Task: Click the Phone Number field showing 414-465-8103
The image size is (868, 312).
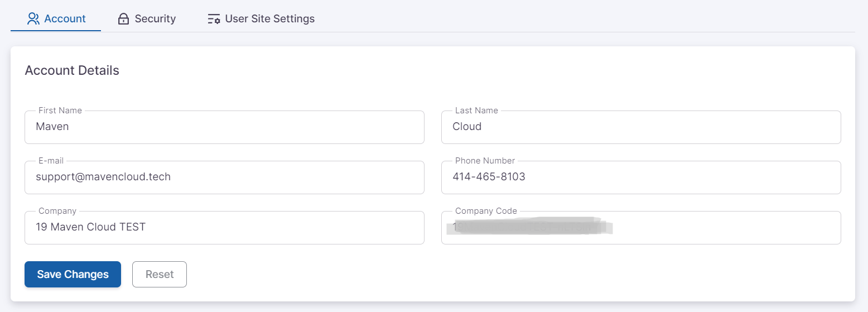Action: point(640,177)
